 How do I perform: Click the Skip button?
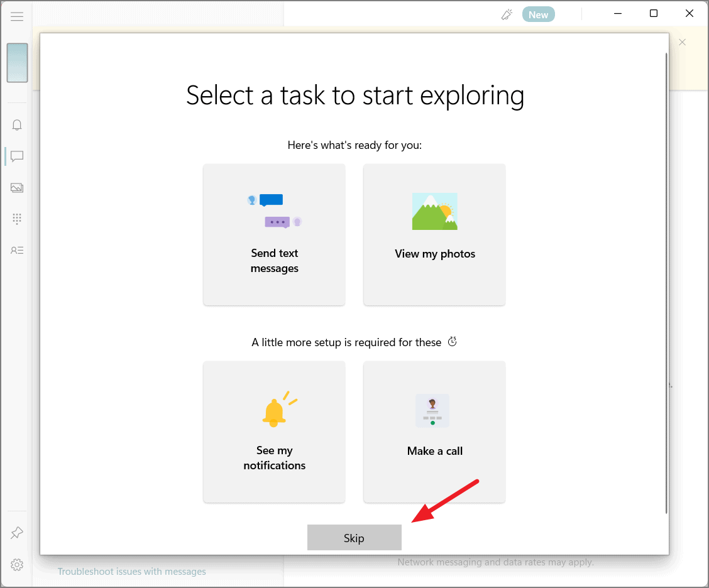point(354,537)
